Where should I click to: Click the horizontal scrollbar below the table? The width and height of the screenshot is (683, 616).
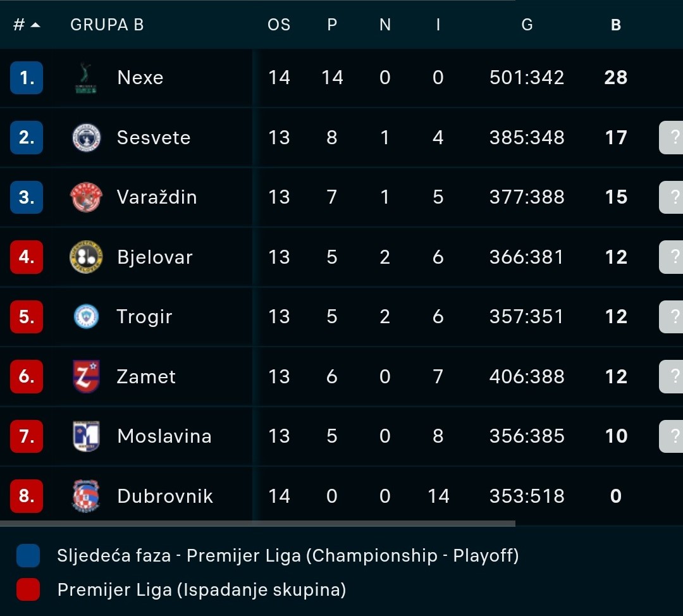click(257, 524)
